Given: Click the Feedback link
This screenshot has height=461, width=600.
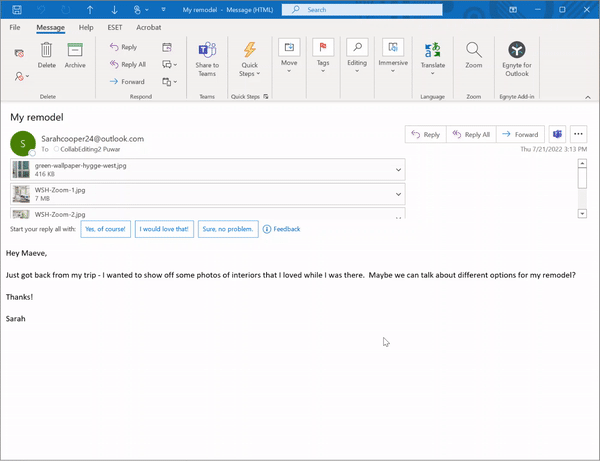Looking at the screenshot, I should [x=281, y=229].
